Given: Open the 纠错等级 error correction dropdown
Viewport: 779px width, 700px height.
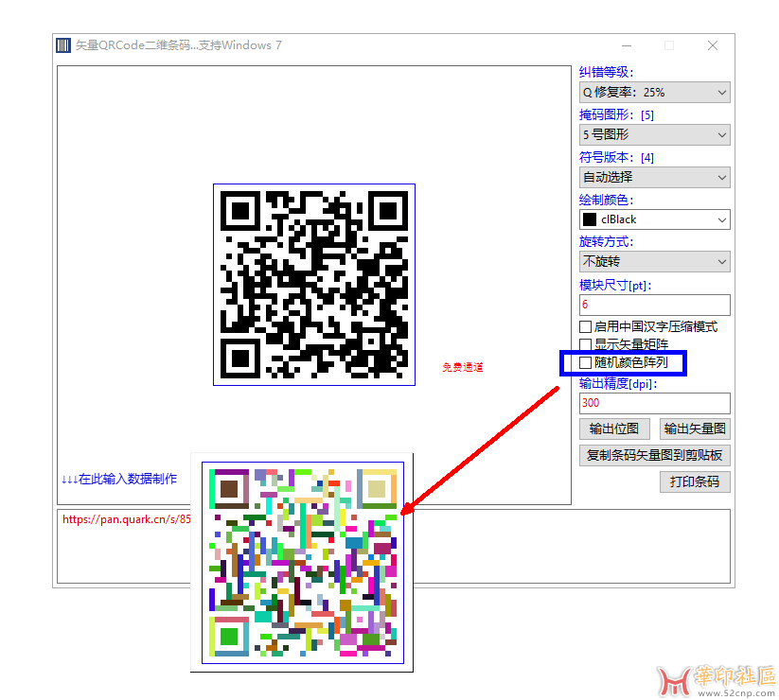Looking at the screenshot, I should click(654, 93).
